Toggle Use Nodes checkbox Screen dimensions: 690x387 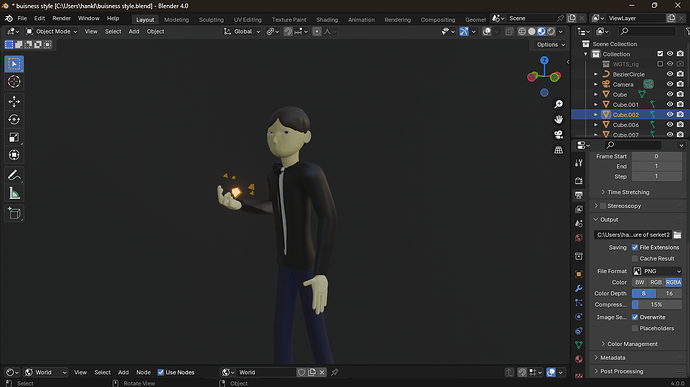161,372
